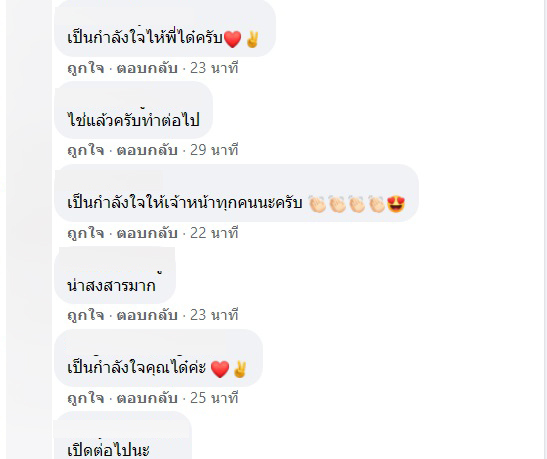Image resolution: width=547 pixels, height=459 pixels.
Task: Open the 25 นาที timestamp link
Action: (214, 398)
